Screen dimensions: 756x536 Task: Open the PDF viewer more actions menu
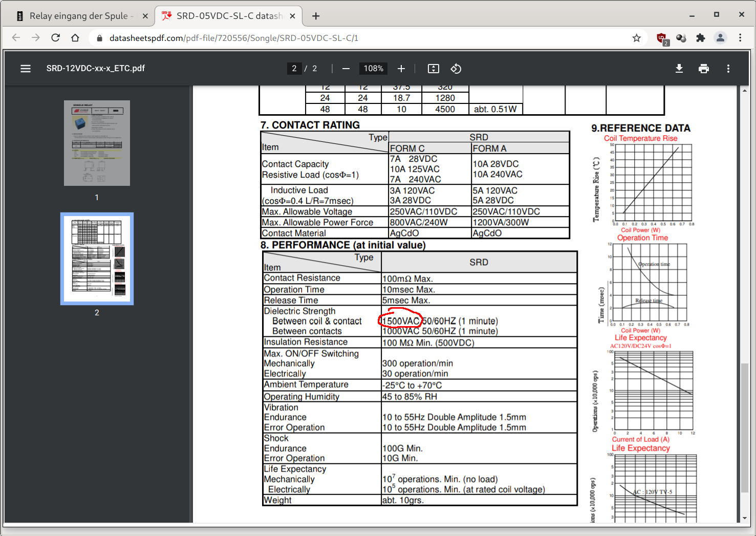point(728,69)
